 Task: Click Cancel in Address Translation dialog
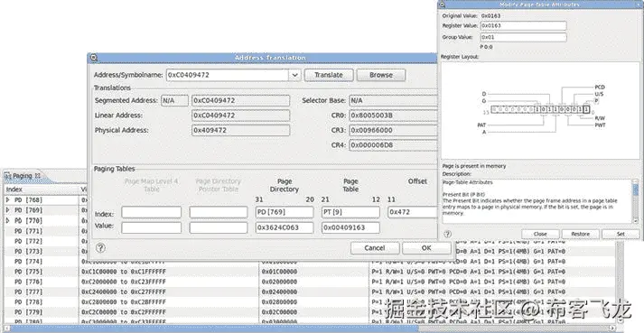point(375,248)
